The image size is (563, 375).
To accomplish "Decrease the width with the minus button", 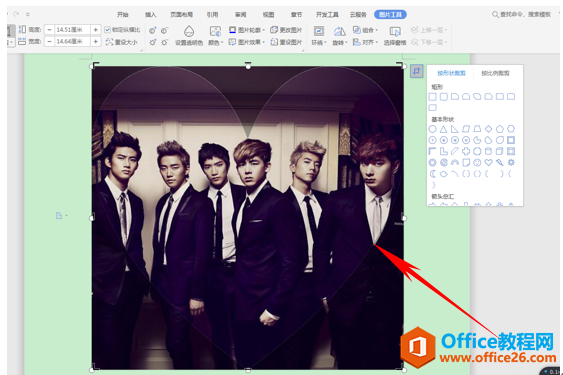I will pyautogui.click(x=50, y=42).
